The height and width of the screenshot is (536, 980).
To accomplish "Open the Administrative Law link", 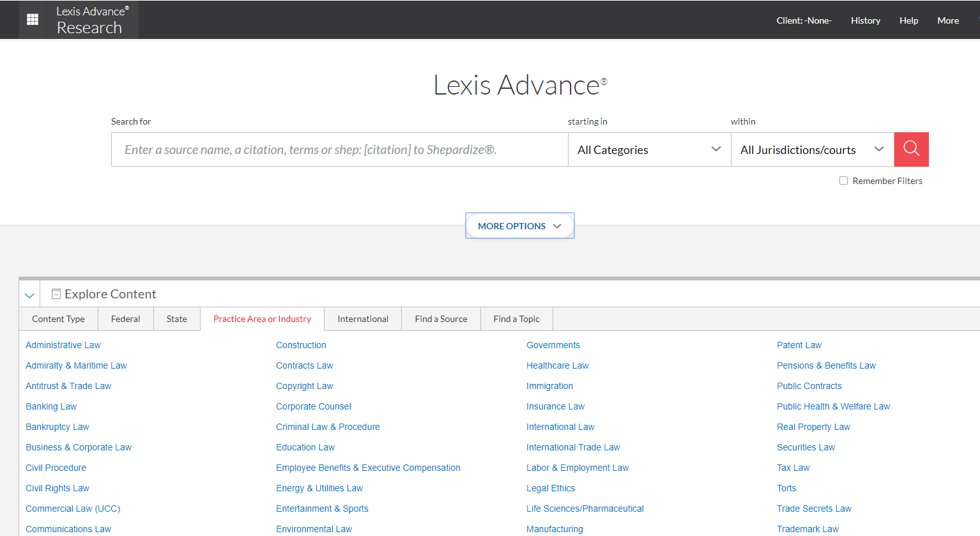I will [x=63, y=345].
